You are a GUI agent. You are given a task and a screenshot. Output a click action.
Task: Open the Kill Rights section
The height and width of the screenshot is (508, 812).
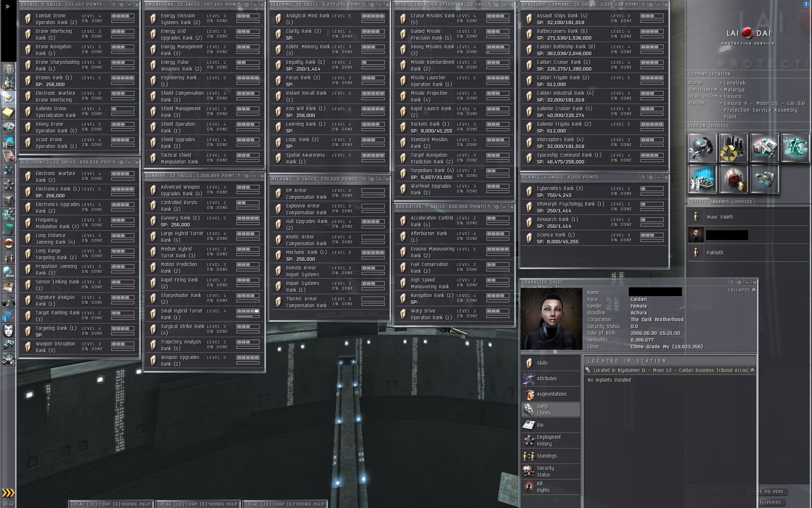551,487
